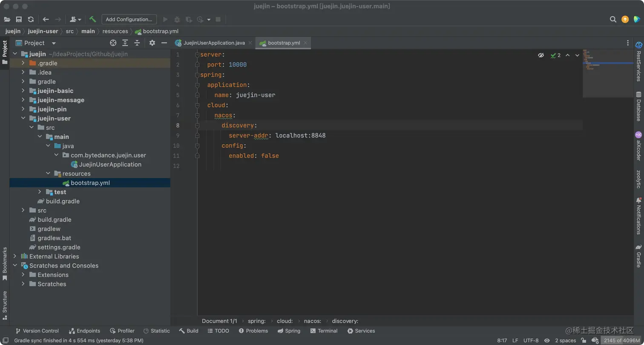Viewport: 644px width, 345px height.
Task: Switch to JuejinUserApplication.java tab
Action: pos(214,43)
